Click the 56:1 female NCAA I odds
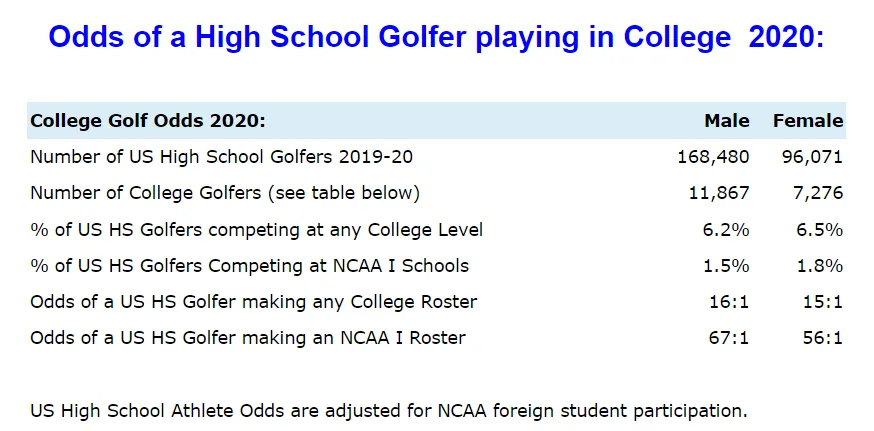 [x=823, y=337]
